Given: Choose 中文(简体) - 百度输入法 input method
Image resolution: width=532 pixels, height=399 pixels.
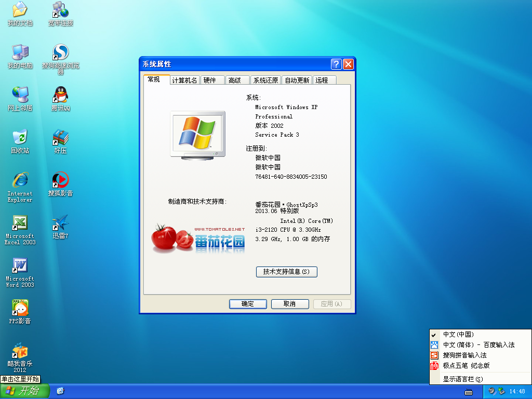Looking at the screenshot, I should (x=480, y=345).
